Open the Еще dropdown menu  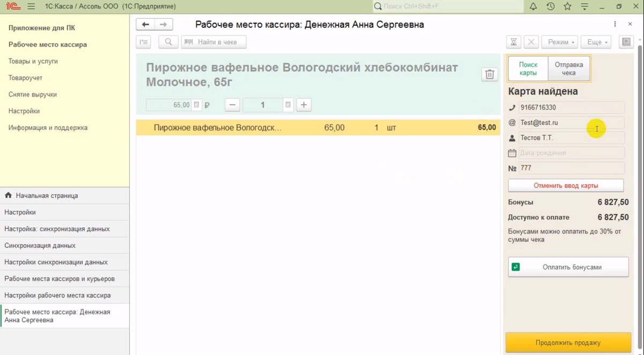[x=596, y=42]
